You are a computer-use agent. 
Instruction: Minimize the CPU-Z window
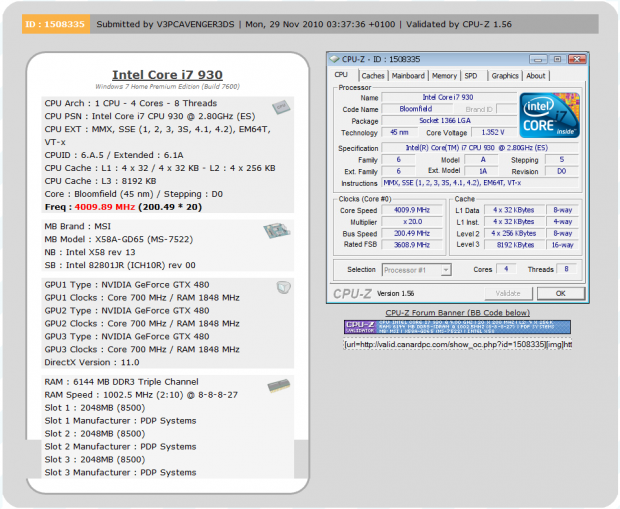[x=538, y=59]
